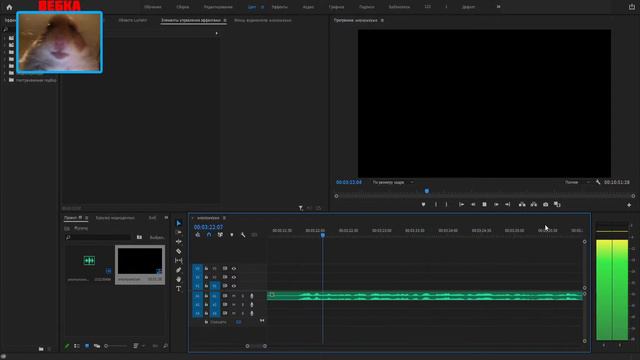
Task: Toggle middle video track eye visibility
Action: [x=234, y=277]
